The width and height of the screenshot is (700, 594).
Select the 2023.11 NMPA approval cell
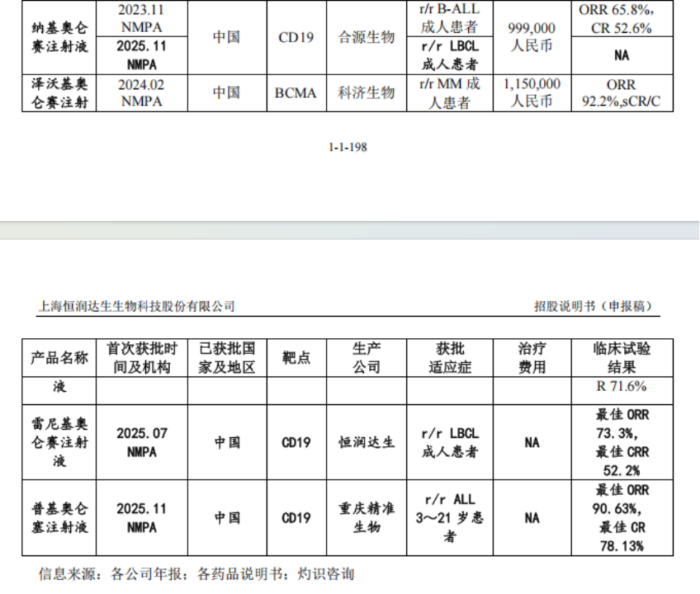(141, 18)
